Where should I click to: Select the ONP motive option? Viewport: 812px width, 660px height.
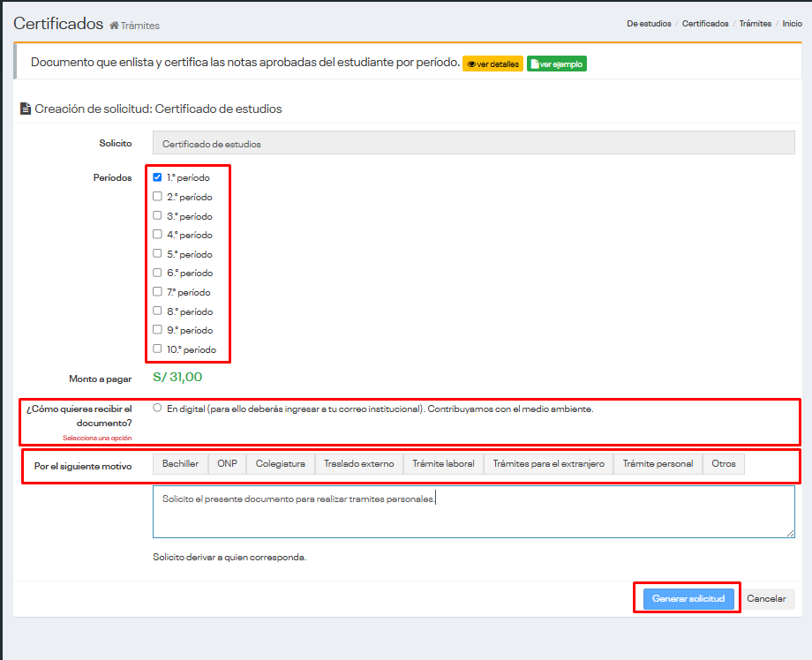227,464
